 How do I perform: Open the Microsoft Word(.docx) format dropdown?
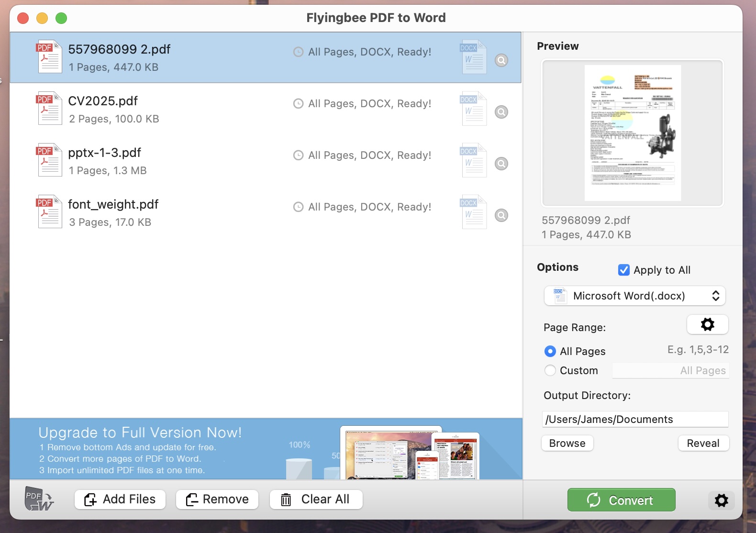[634, 296]
